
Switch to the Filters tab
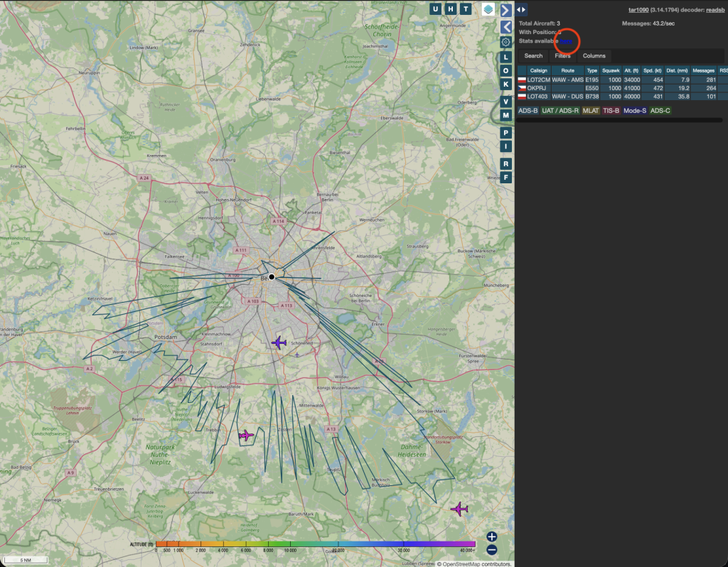coord(562,55)
